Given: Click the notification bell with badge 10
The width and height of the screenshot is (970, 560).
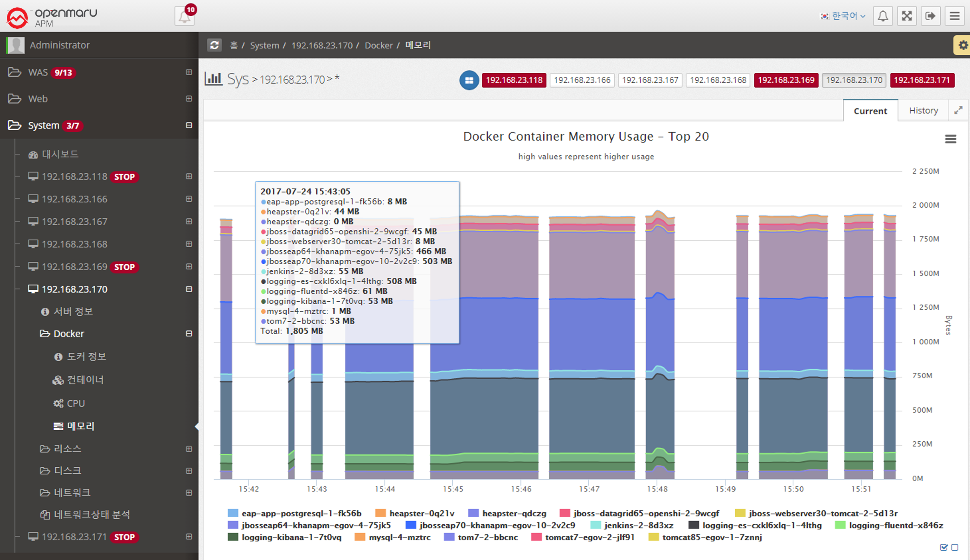Looking at the screenshot, I should coord(184,17).
